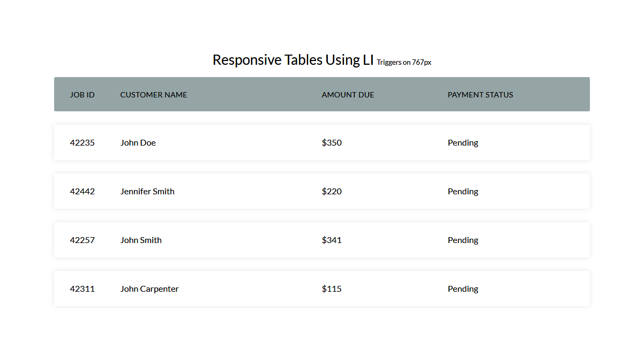The image size is (643, 364).
Task: Click the $350 amount cell
Action: click(x=332, y=143)
